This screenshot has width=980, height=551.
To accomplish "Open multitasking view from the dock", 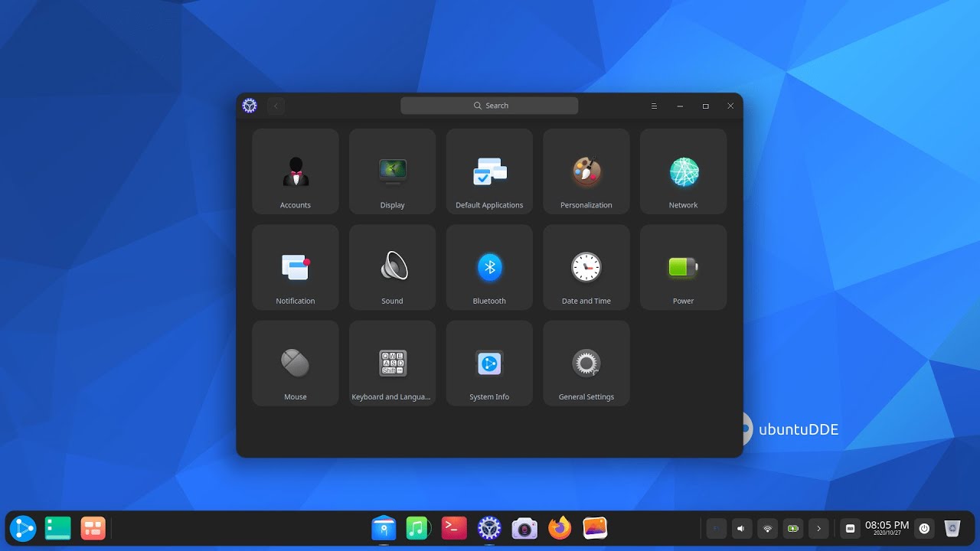I will point(93,528).
